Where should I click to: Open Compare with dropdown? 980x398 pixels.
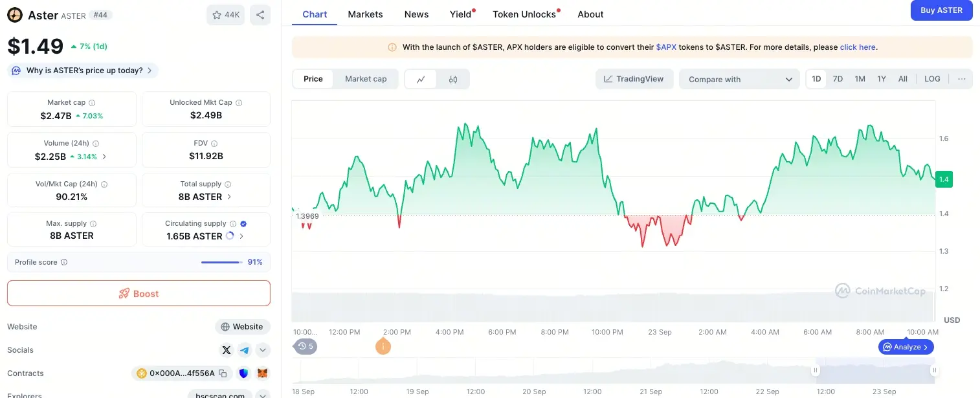740,80
